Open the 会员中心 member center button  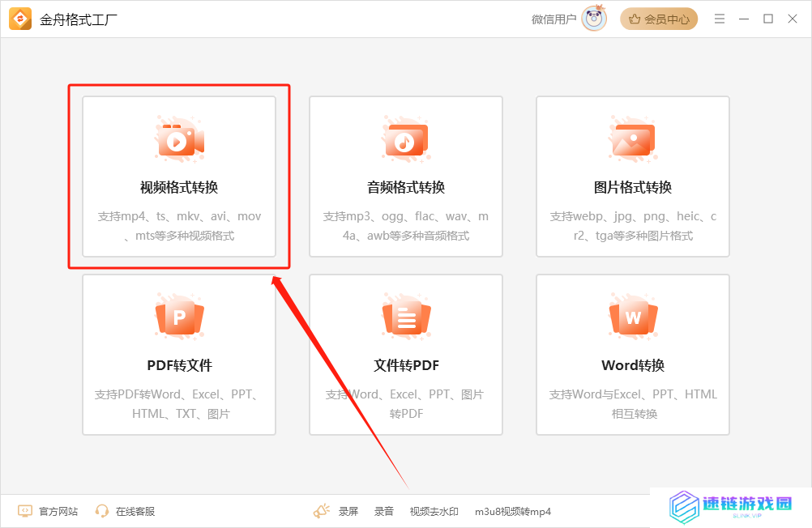[659, 19]
